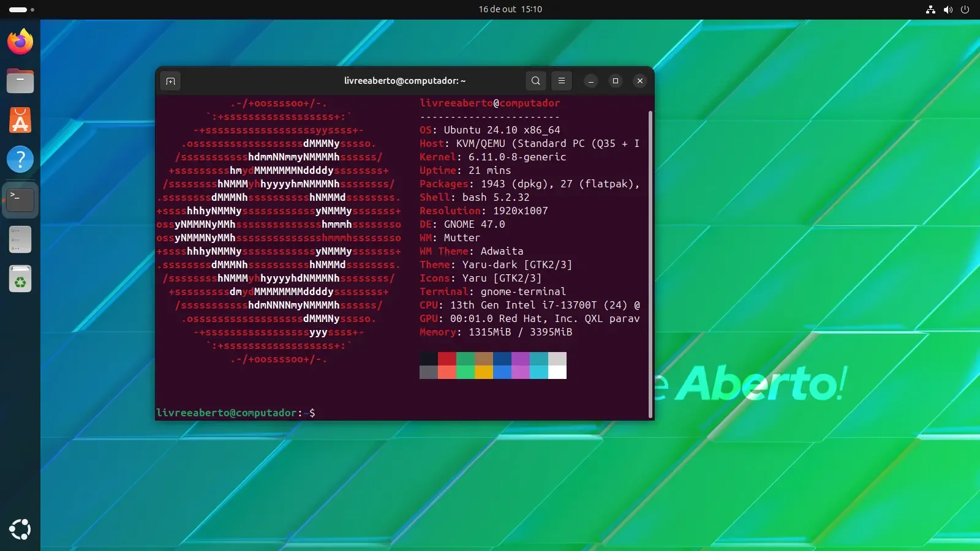
Task: Click the 'Memory: 1315MiB / 3395MiB' line
Action: point(496,332)
